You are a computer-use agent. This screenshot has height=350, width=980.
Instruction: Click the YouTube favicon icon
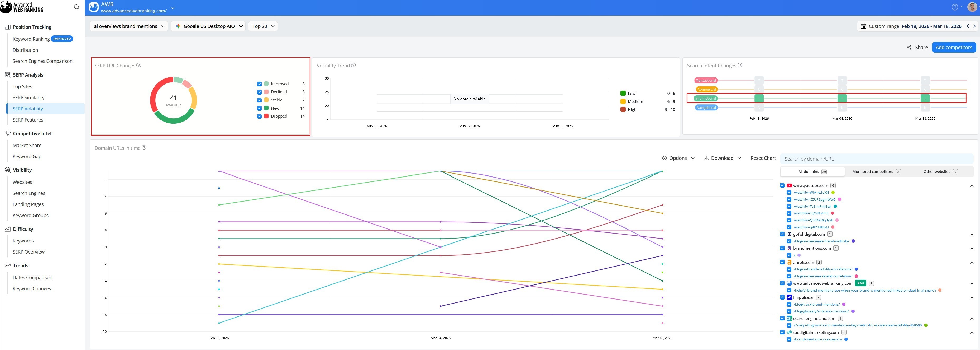point(789,185)
